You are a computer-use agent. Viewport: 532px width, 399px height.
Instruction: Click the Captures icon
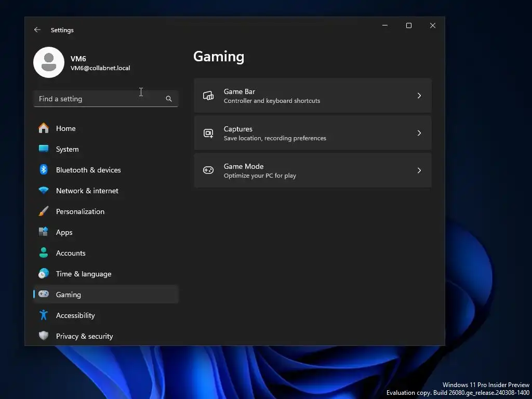click(x=208, y=133)
